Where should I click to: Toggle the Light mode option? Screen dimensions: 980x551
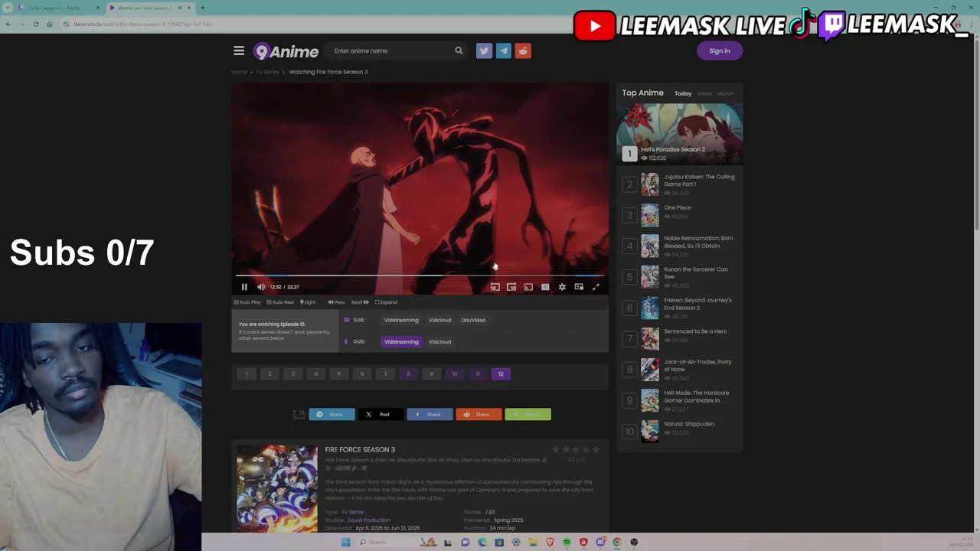click(307, 302)
